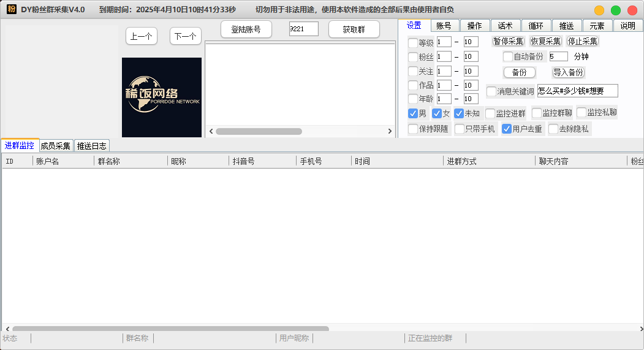Click the left arrow of list scrollbar

[x=210, y=131]
